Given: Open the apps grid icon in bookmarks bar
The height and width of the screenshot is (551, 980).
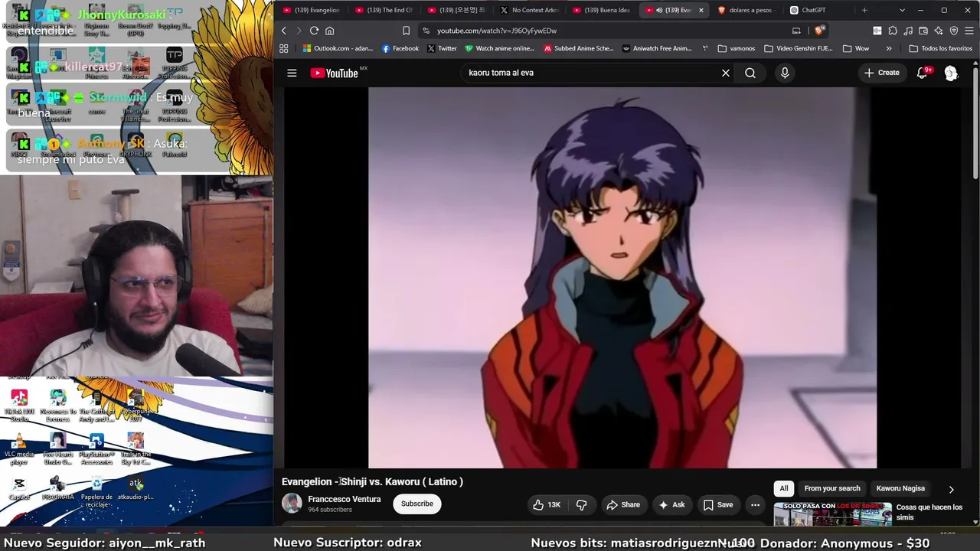Looking at the screenshot, I should click(x=284, y=48).
